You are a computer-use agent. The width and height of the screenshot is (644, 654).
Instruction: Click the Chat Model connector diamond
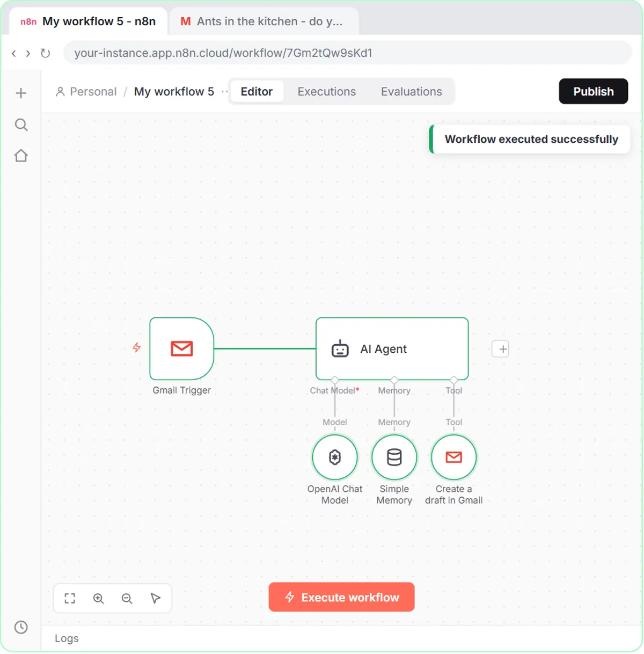coord(335,380)
